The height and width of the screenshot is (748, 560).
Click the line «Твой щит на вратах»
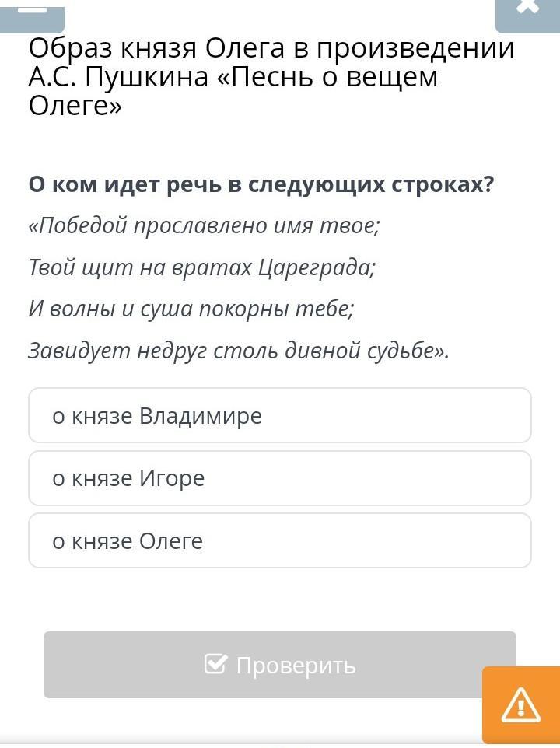pos(201,268)
